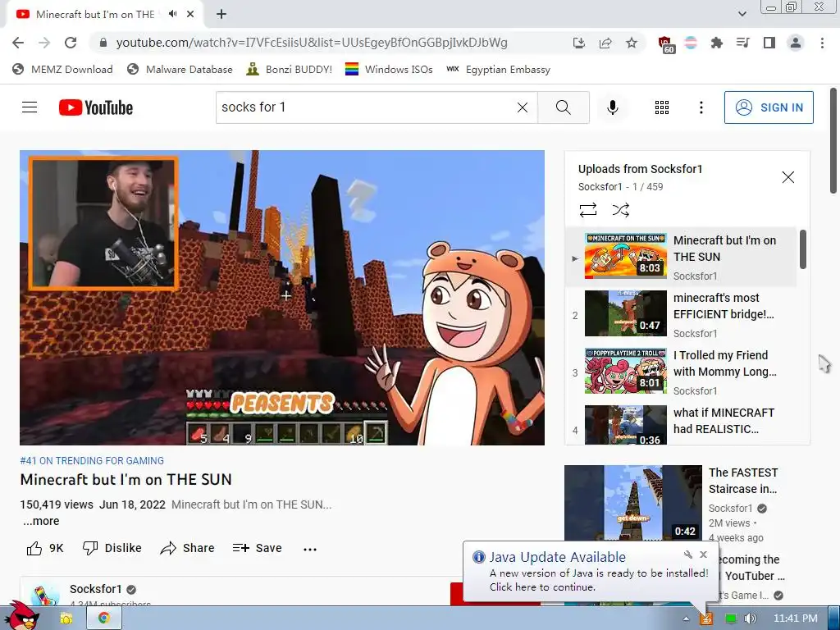Click the playlist panel scrollbar

(802, 249)
